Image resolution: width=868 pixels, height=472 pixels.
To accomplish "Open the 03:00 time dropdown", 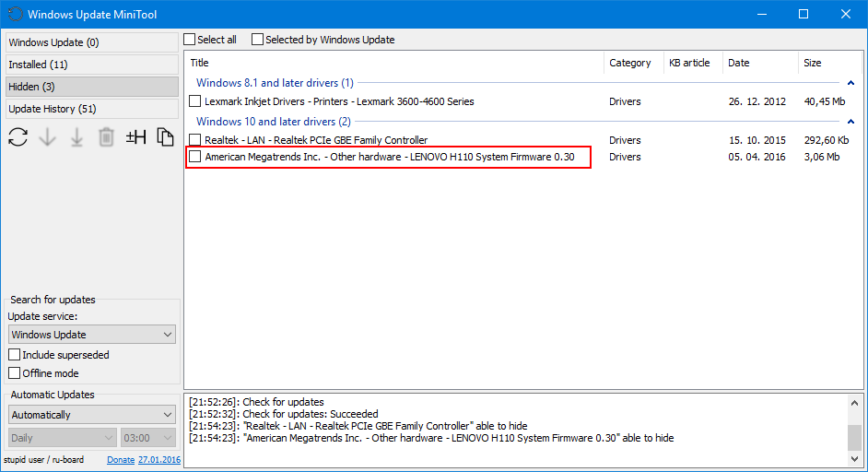I will pyautogui.click(x=148, y=438).
